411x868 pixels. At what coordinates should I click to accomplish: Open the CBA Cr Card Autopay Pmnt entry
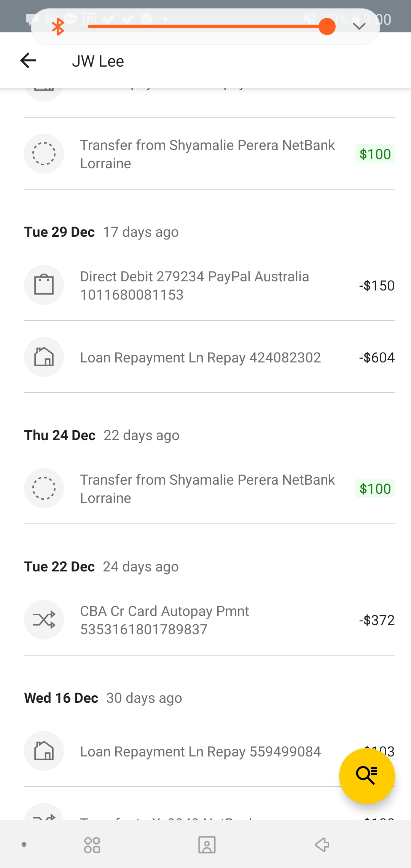point(164,620)
